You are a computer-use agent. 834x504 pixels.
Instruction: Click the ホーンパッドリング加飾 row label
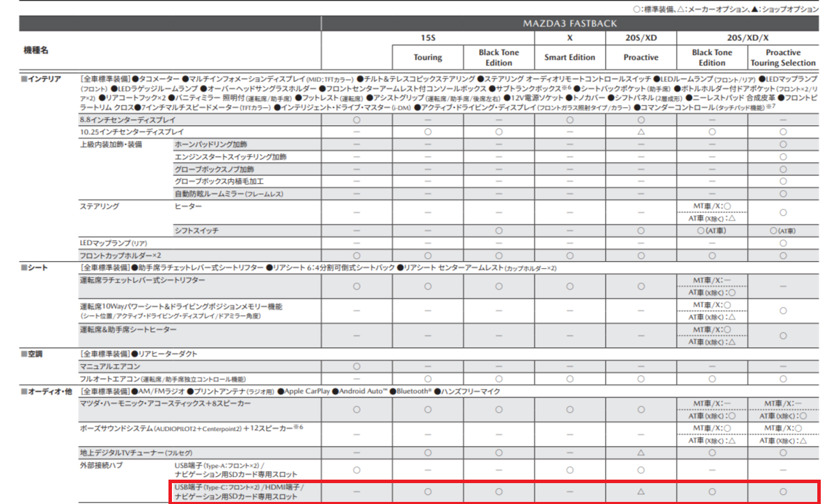[211, 145]
